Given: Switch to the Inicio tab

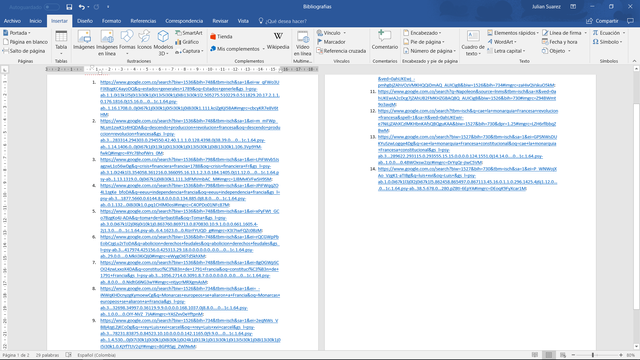Looking at the screenshot, I should [x=36, y=21].
